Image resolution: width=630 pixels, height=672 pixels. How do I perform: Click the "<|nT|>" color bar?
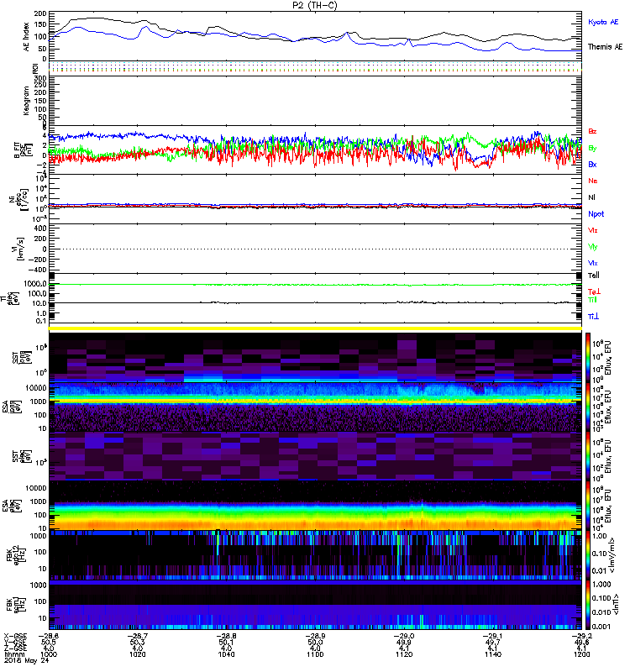588,605
